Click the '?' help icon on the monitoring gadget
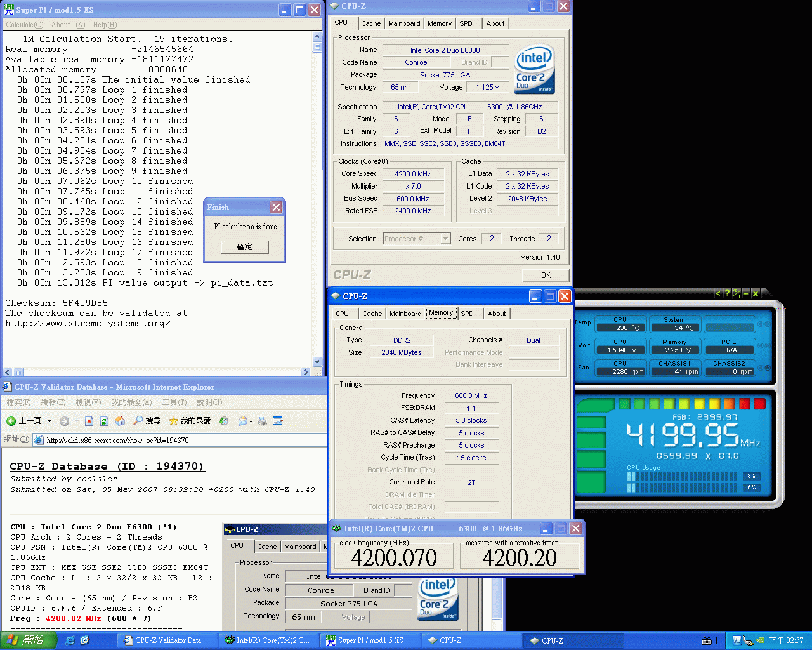The image size is (812, 650). (x=727, y=293)
